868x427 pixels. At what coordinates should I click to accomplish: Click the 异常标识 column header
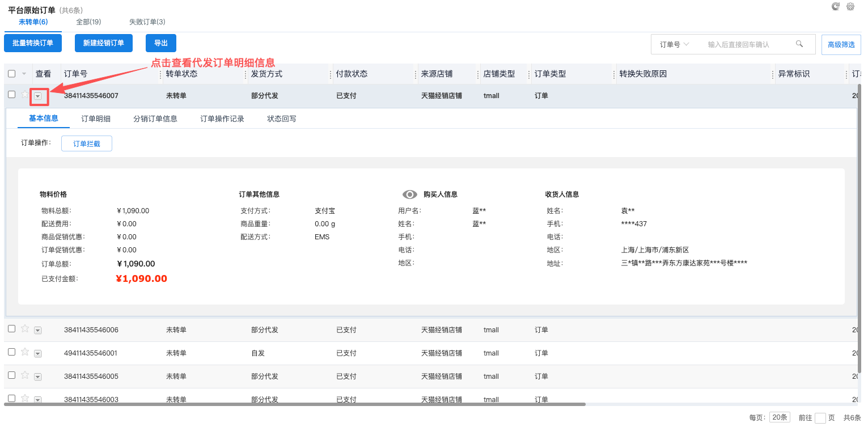click(x=794, y=74)
